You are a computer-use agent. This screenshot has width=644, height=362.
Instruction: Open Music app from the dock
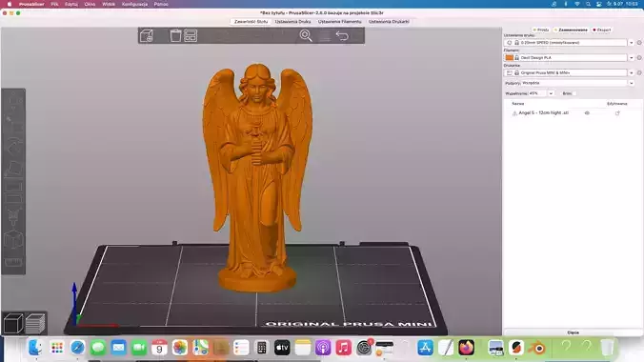click(x=343, y=348)
